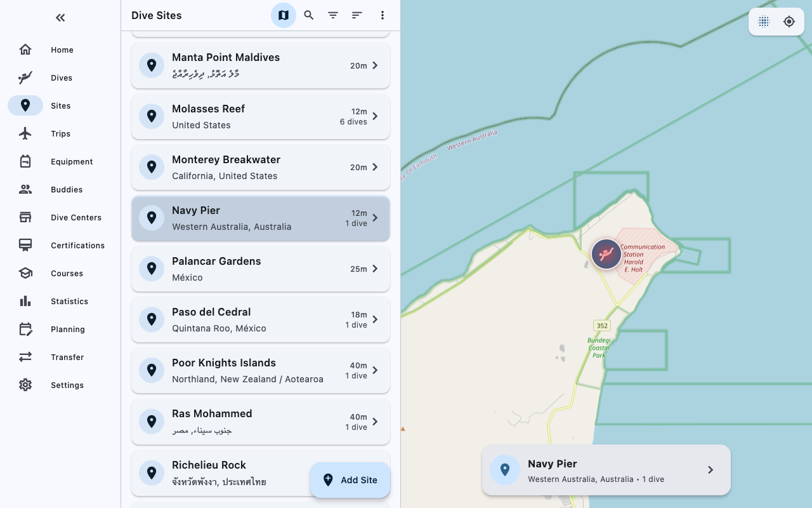
Task: Click the Statistics bar chart icon
Action: click(x=25, y=301)
